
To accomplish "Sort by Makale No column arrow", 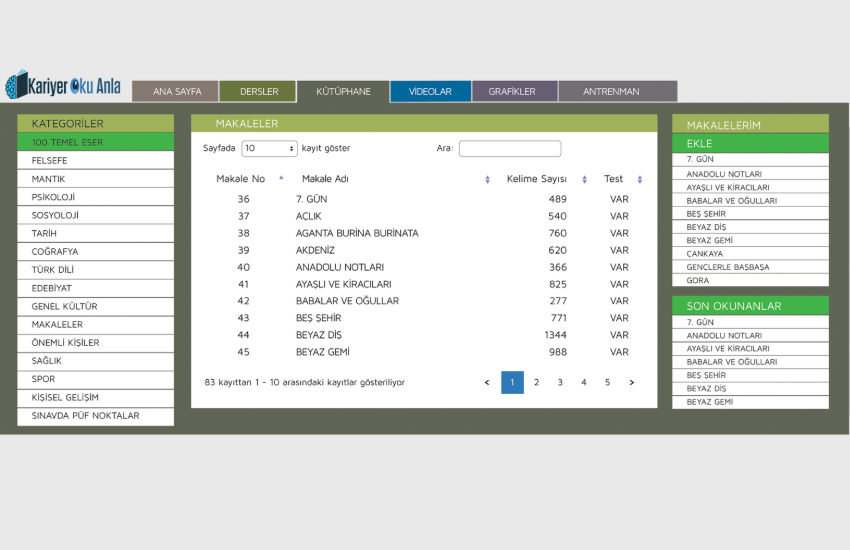I will (x=281, y=179).
